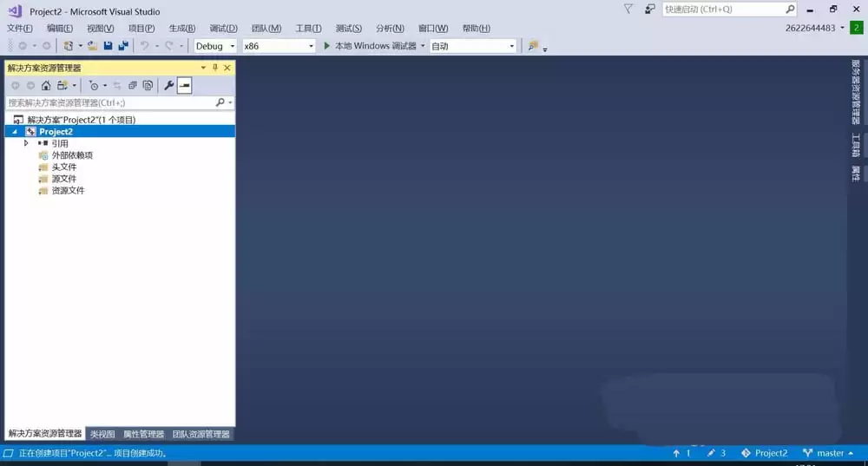The image size is (868, 466).
Task: Collapse the Project2 project node
Action: (x=15, y=132)
